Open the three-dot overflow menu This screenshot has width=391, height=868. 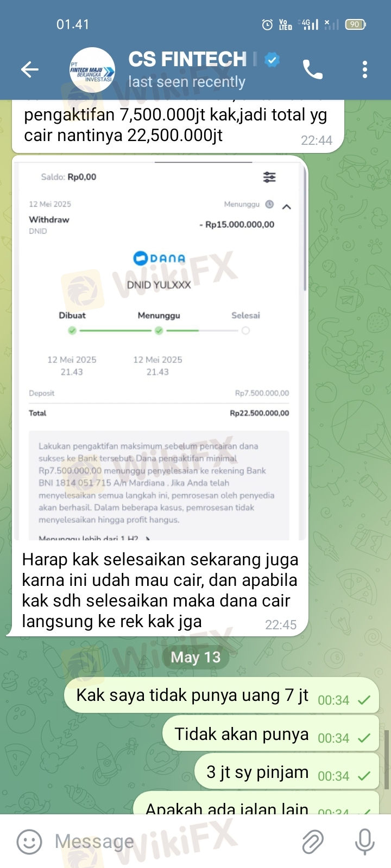(x=365, y=69)
